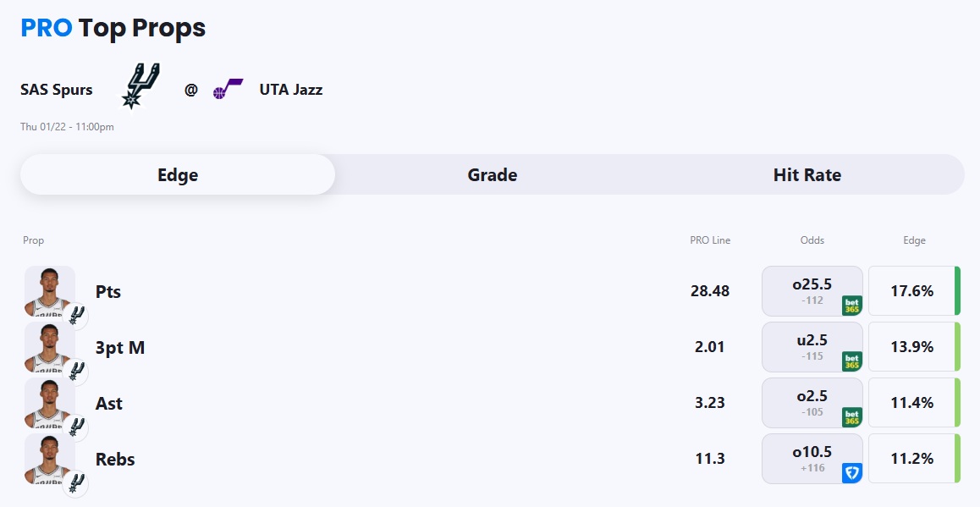Open the player photo for Ast prop

50,403
